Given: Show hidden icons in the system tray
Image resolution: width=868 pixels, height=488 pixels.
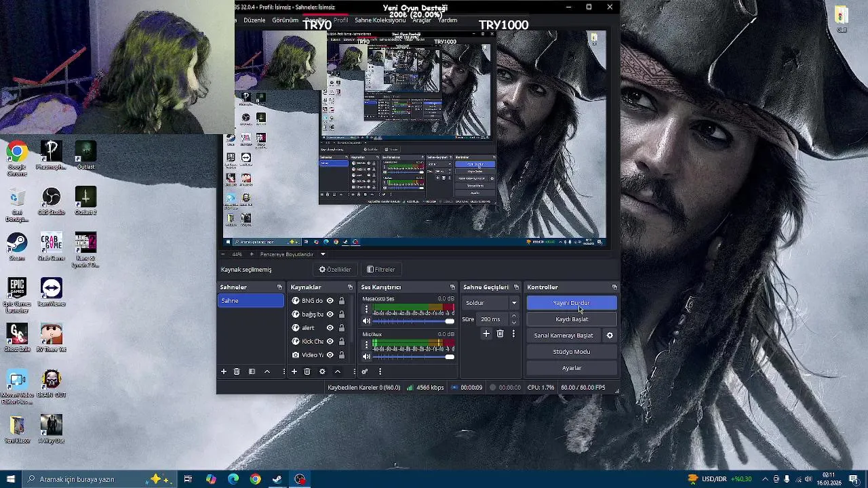Looking at the screenshot, I should (765, 479).
